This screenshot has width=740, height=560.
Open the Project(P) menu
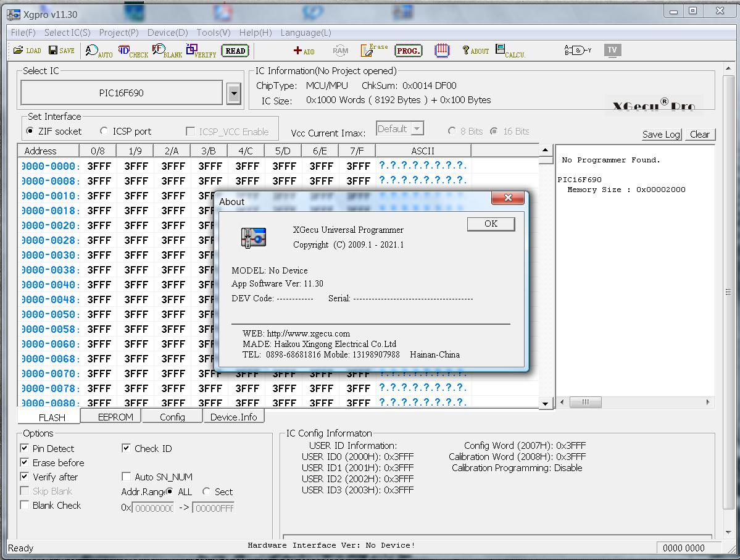tap(118, 33)
